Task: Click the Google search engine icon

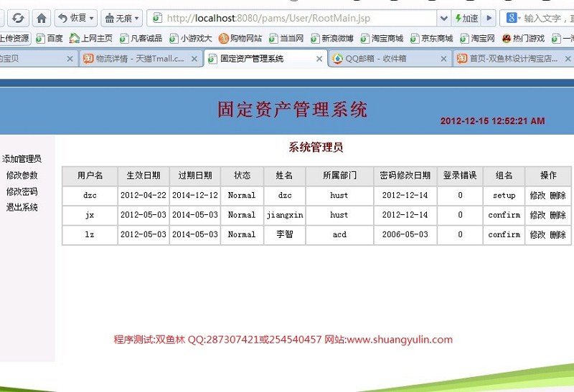Action: 512,17
